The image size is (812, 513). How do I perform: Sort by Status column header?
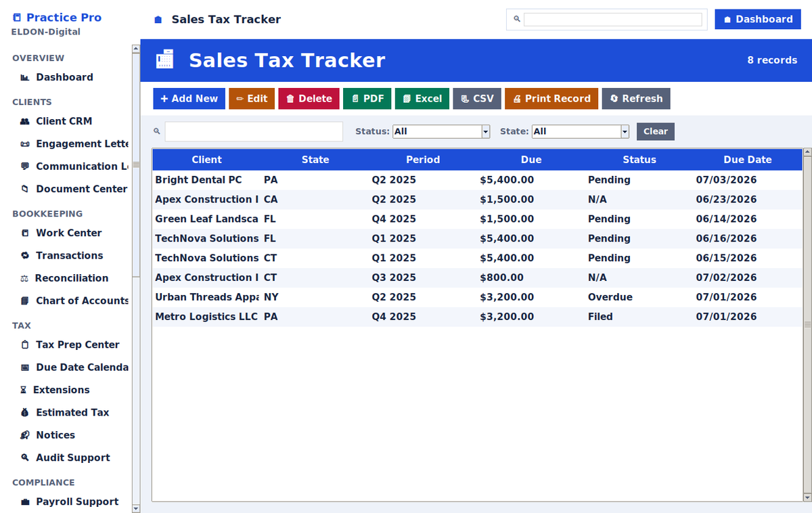(x=639, y=160)
